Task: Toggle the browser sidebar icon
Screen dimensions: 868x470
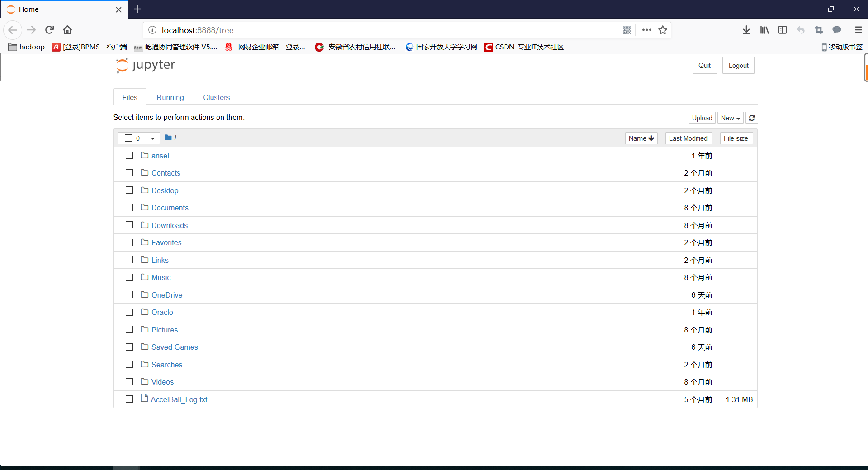Action: tap(783, 30)
